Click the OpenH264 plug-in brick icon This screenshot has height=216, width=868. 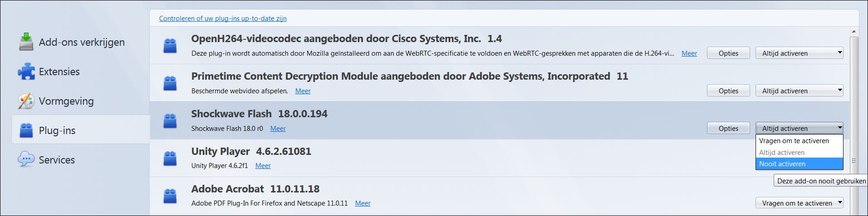170,46
